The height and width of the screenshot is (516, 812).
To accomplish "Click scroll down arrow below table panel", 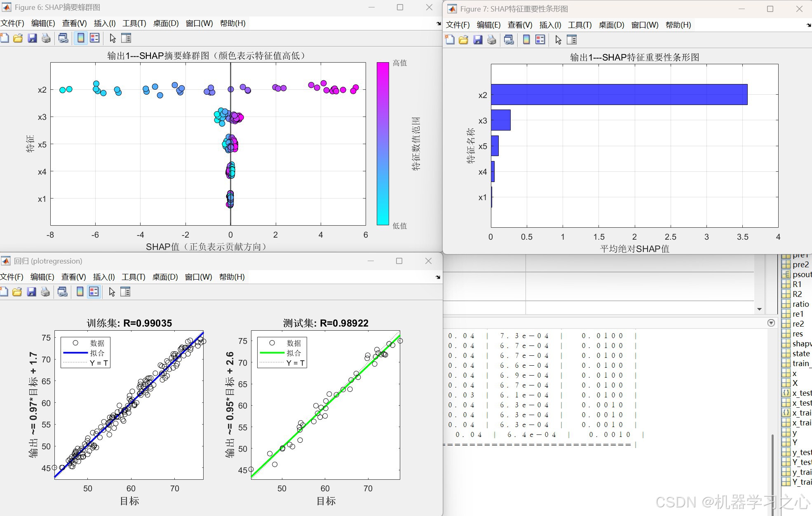I will coord(759,309).
